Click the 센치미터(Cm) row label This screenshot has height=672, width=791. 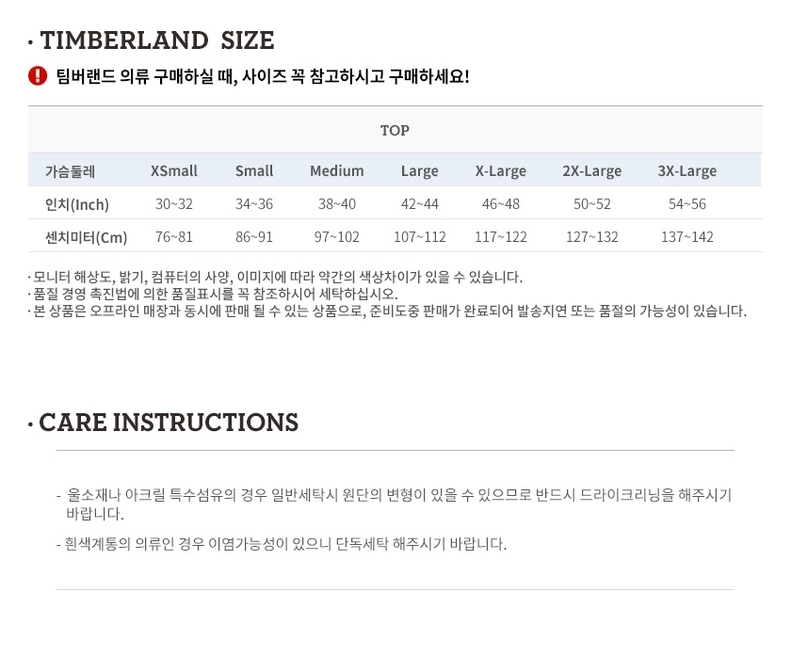tap(87, 237)
